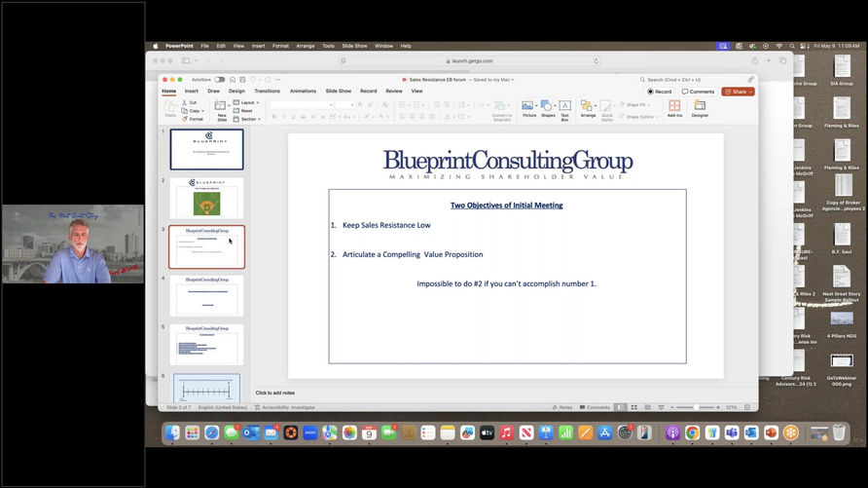The width and height of the screenshot is (868, 488).
Task: Cut the selection
Action: click(x=190, y=102)
